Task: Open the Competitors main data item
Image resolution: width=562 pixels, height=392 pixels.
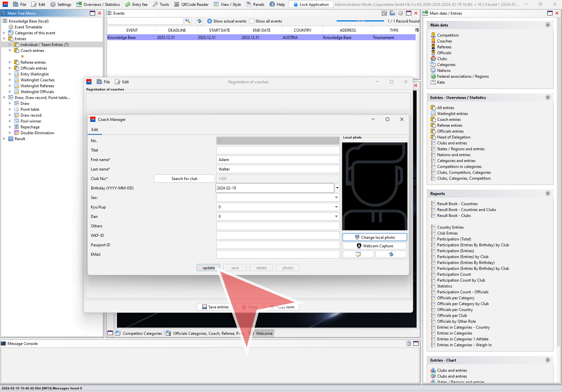Action: [448, 35]
